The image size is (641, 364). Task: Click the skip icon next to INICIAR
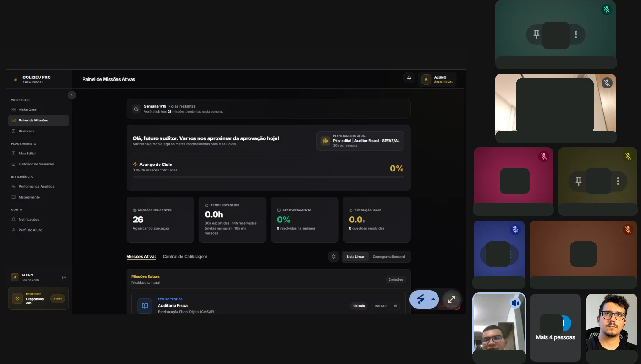click(395, 306)
